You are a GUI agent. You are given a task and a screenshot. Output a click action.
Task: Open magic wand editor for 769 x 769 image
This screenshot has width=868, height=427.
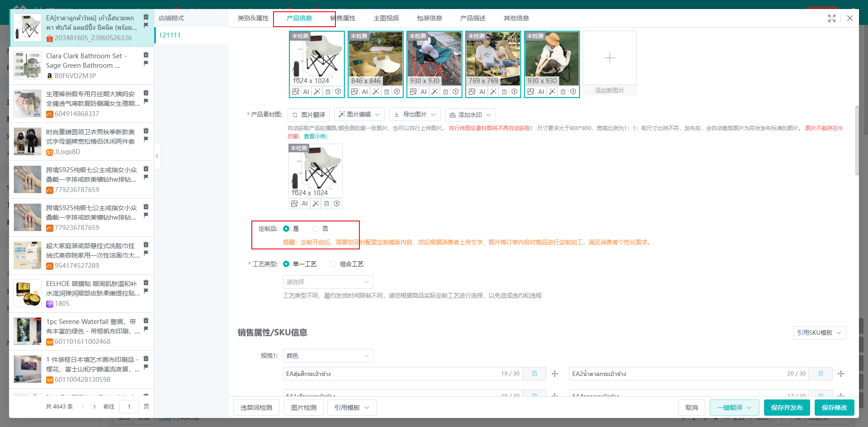click(493, 92)
